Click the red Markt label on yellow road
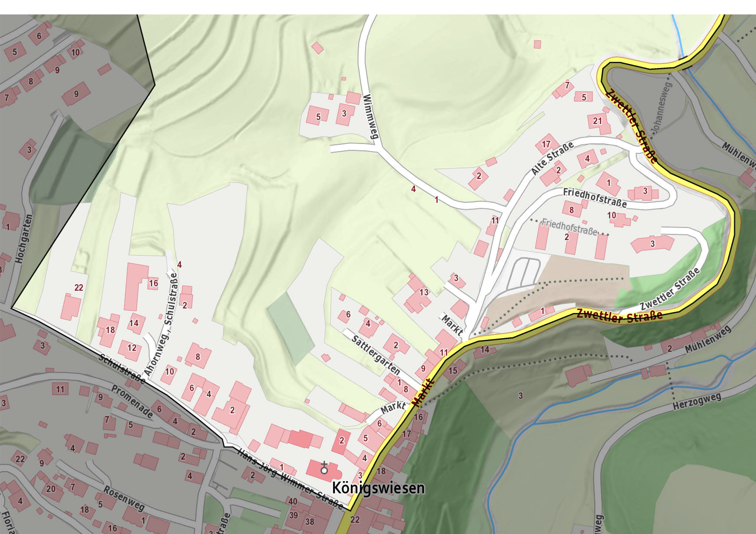This screenshot has height=534, width=756. (423, 393)
